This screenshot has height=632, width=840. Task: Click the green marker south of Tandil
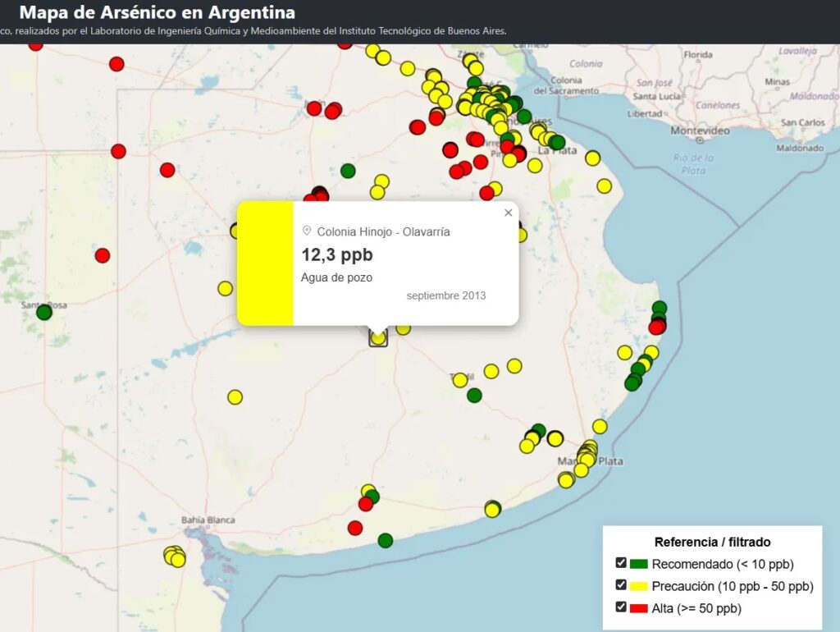click(x=474, y=395)
